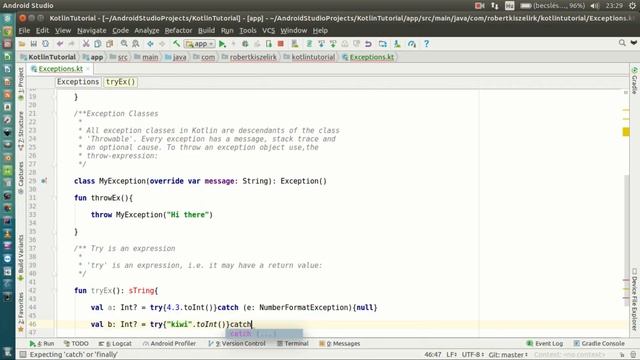Open the Messages tool window
640x360 pixels.
tap(340, 344)
